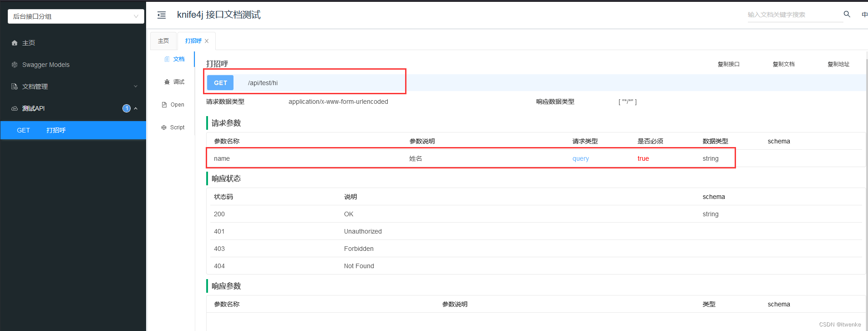Click the name parameter cell
This screenshot has width=868, height=331.
click(222, 158)
